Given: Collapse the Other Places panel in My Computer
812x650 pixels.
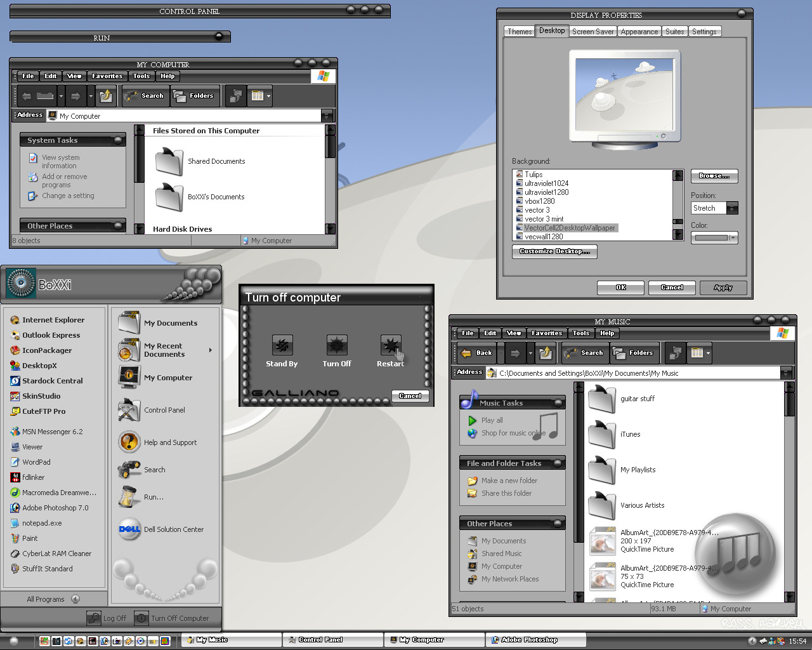Looking at the screenshot, I should 118,226.
